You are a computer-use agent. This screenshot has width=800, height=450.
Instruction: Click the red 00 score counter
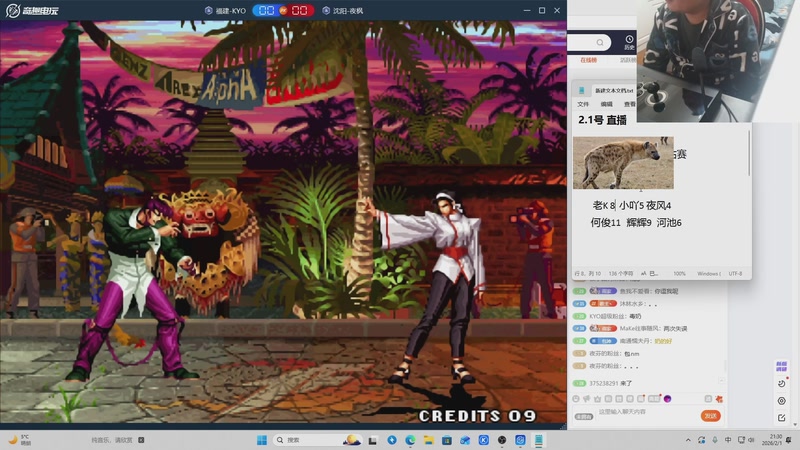[x=299, y=11]
